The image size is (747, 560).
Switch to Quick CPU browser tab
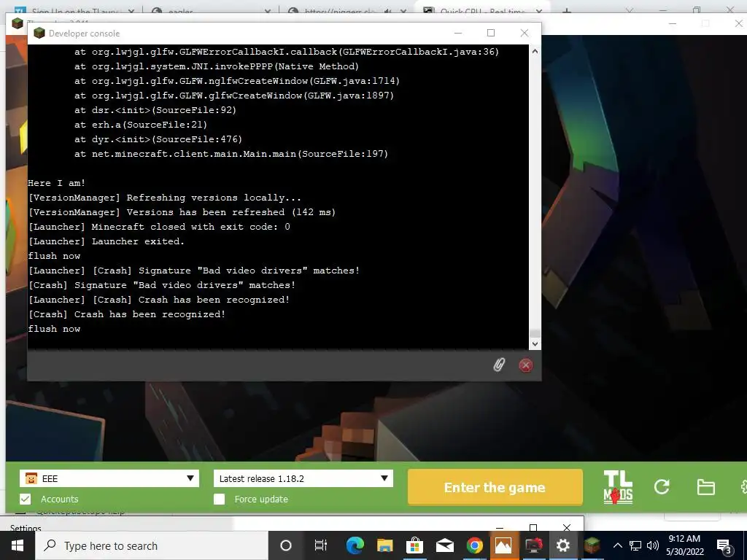point(482,10)
